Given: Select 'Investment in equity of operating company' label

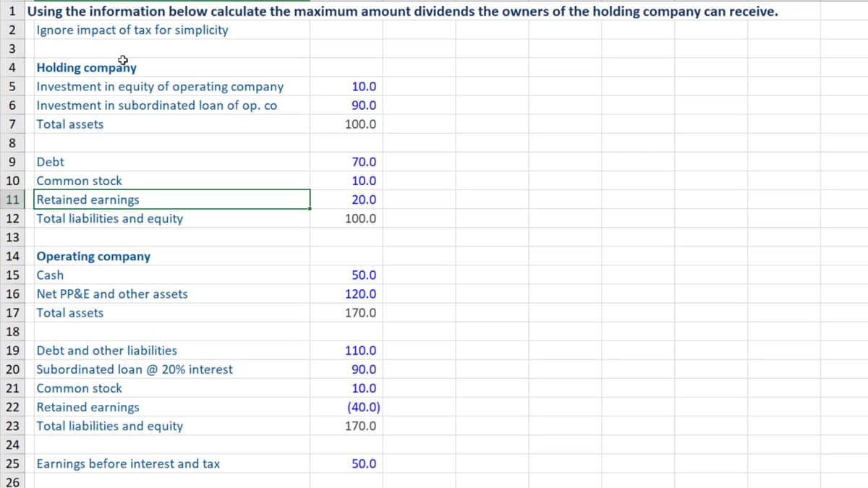Looking at the screenshot, I should pos(160,87).
